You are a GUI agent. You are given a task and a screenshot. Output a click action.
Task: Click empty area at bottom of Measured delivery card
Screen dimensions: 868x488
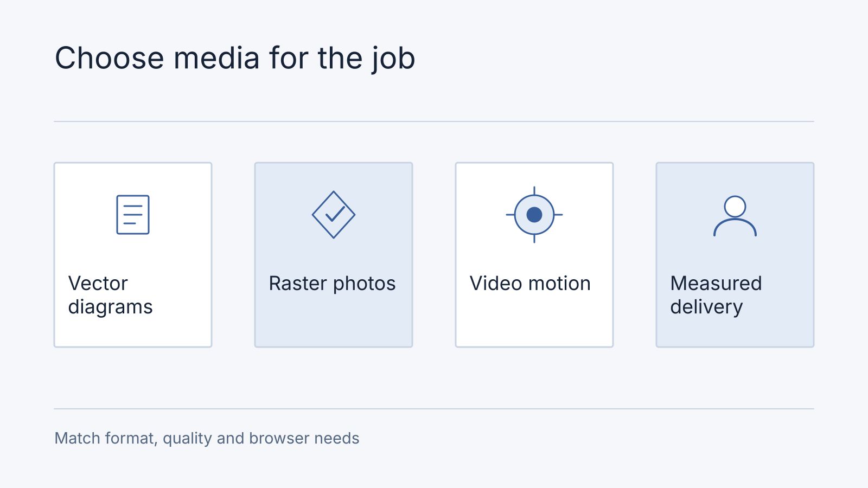click(735, 332)
